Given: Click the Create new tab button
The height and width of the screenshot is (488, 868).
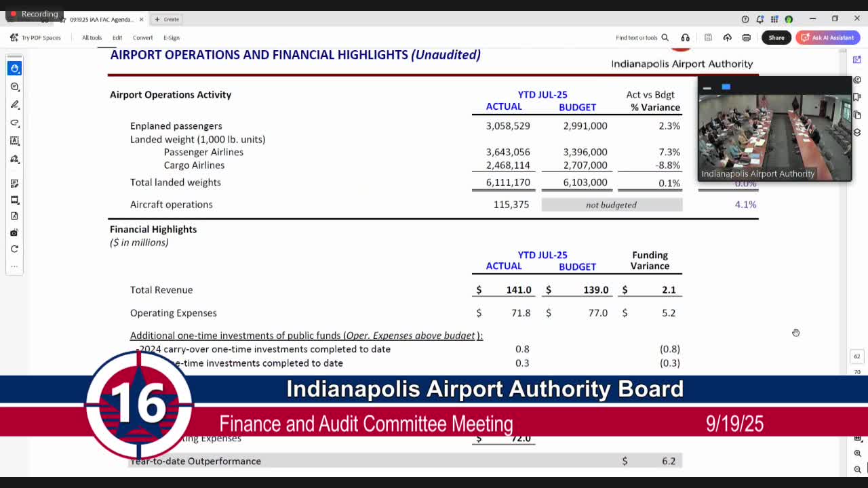Looking at the screenshot, I should (167, 19).
